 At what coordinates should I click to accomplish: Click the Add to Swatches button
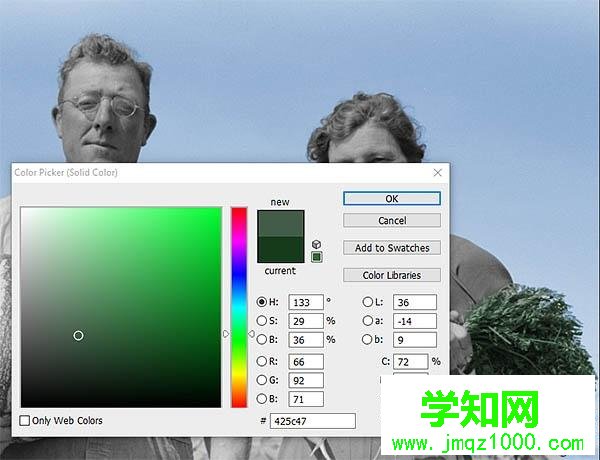[x=392, y=248]
